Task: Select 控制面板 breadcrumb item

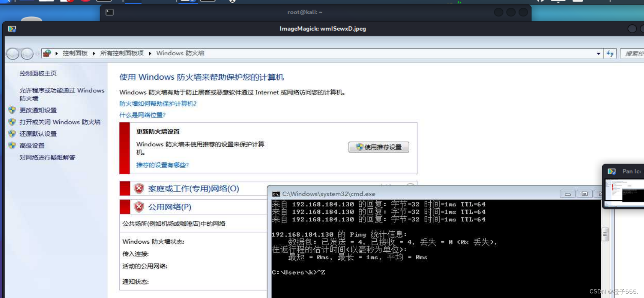Action: click(x=75, y=53)
